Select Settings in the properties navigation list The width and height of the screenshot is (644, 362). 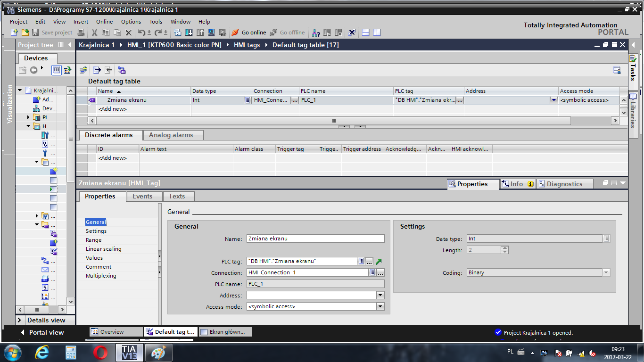[x=96, y=231]
